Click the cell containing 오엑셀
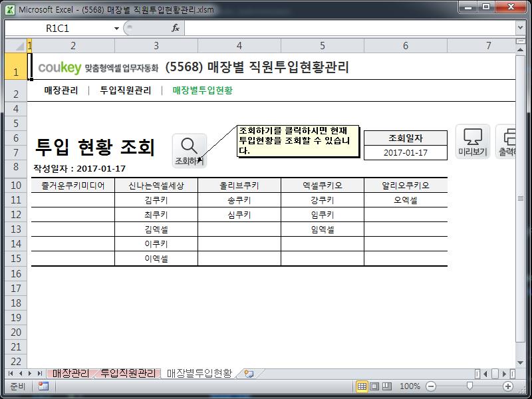 (406, 200)
